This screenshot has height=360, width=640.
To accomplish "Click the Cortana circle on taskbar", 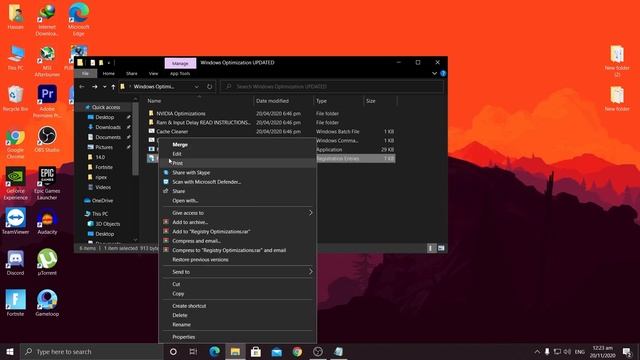I will click(173, 351).
